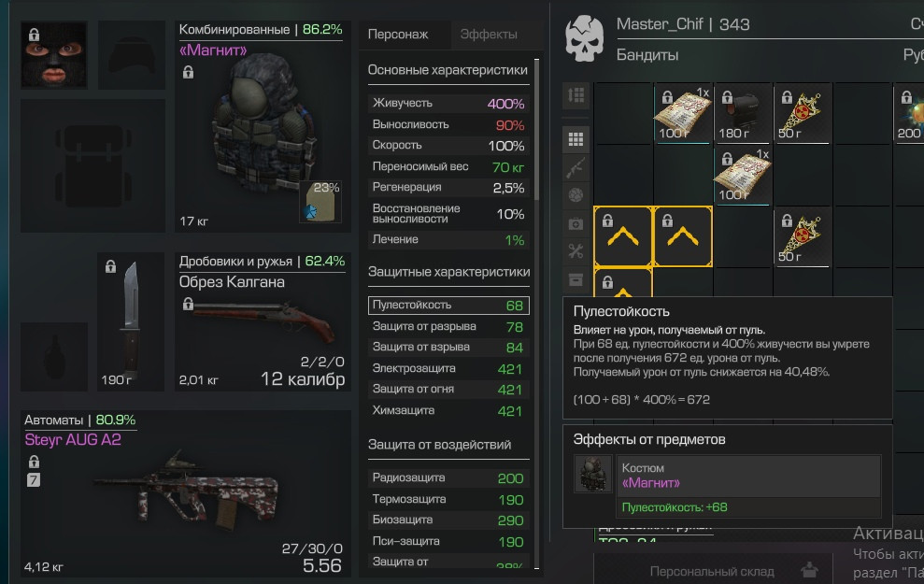Select the storage box filter icon
This screenshot has height=584, width=924.
[x=576, y=279]
